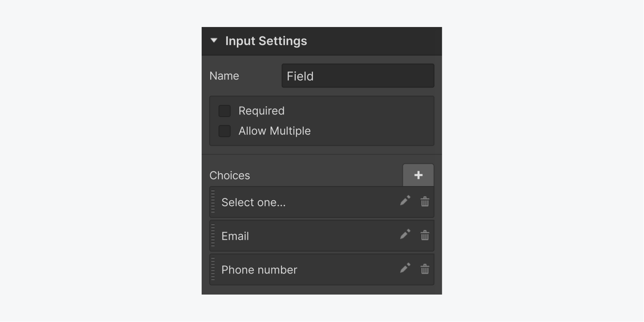
Task: Collapse the Input Settings section with its triangle
Action: point(215,41)
